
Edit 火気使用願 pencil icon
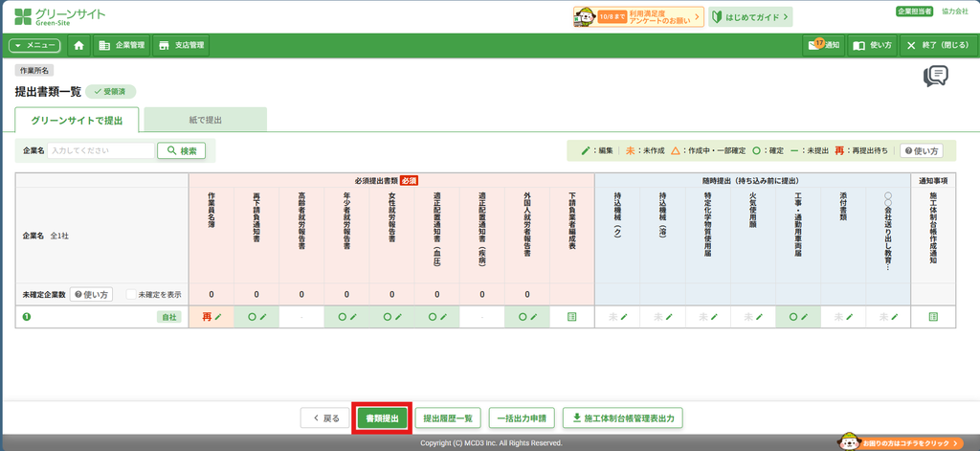[759, 317]
